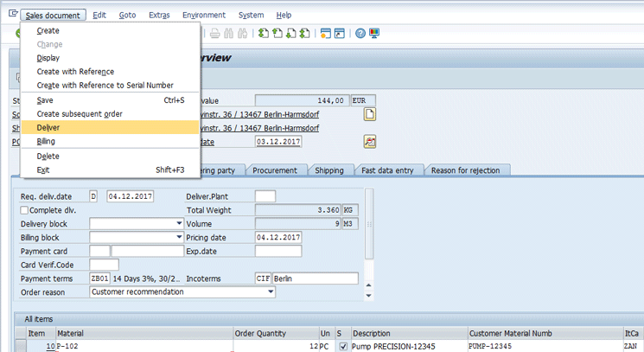Click the ship-to address Berlin-Harmsdorf link

pos(259,128)
